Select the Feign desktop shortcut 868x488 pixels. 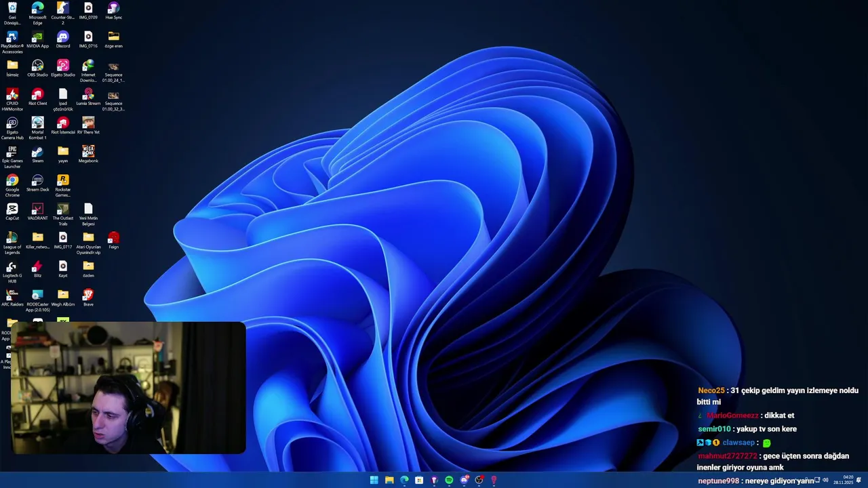(113, 241)
